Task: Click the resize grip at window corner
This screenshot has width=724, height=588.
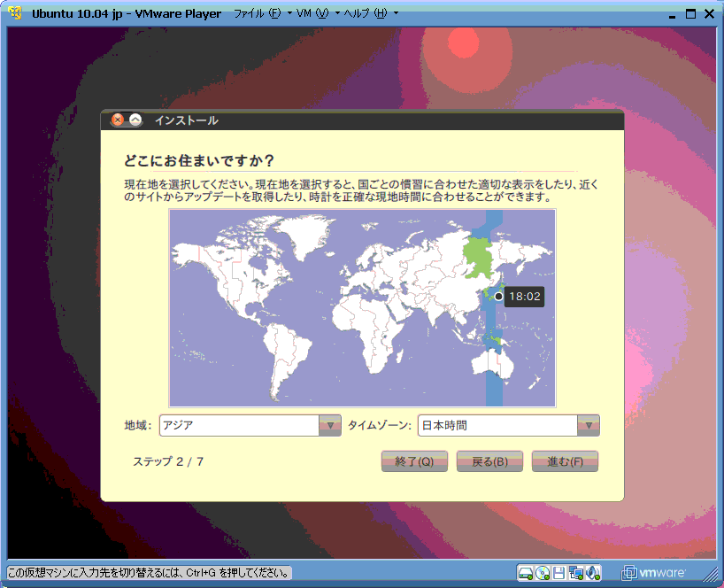Action: 710,575
